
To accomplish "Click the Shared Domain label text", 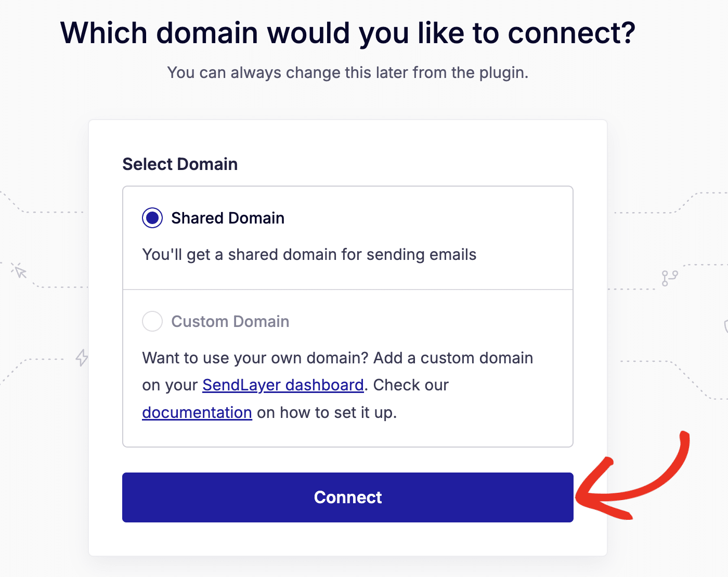I will pos(227,218).
